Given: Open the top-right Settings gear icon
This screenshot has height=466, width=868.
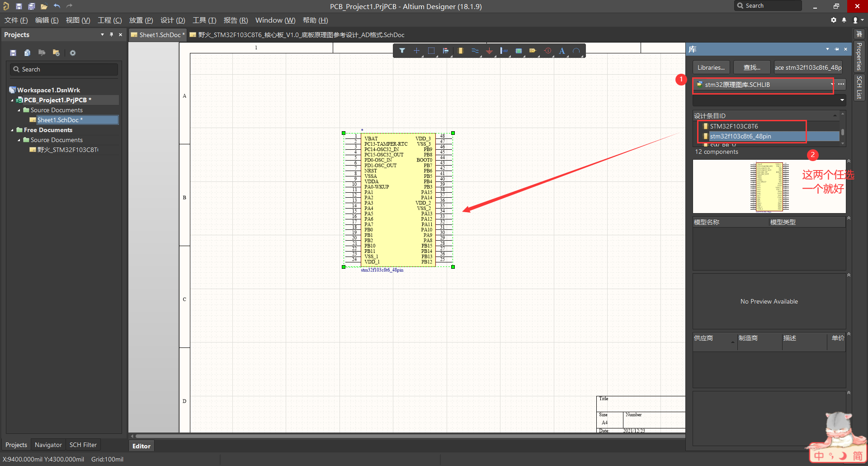Looking at the screenshot, I should tap(834, 20).
